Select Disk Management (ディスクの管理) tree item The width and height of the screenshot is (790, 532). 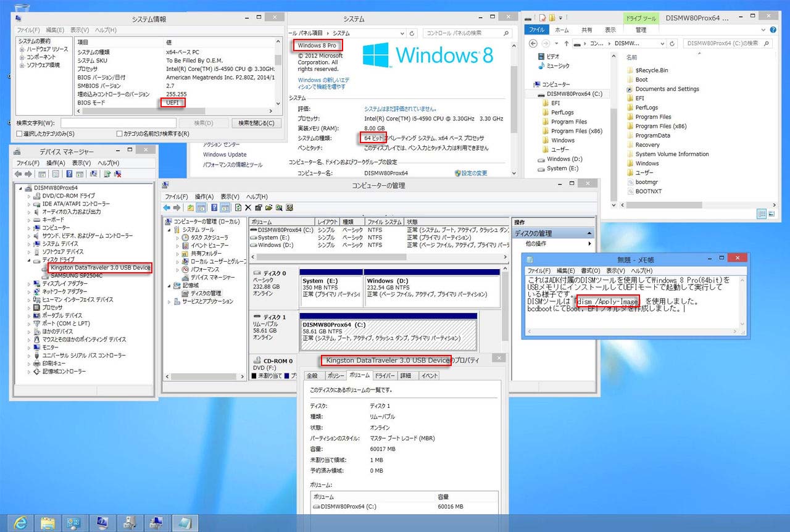pos(201,293)
